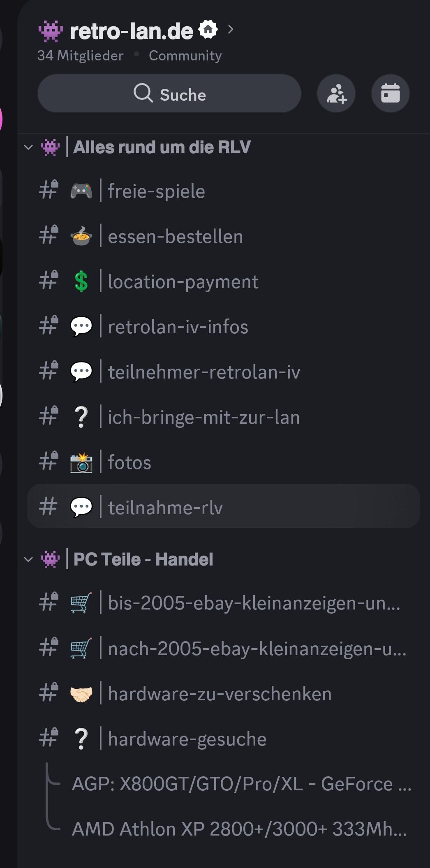Collapse the Alles rund um die RLV category

click(x=28, y=147)
